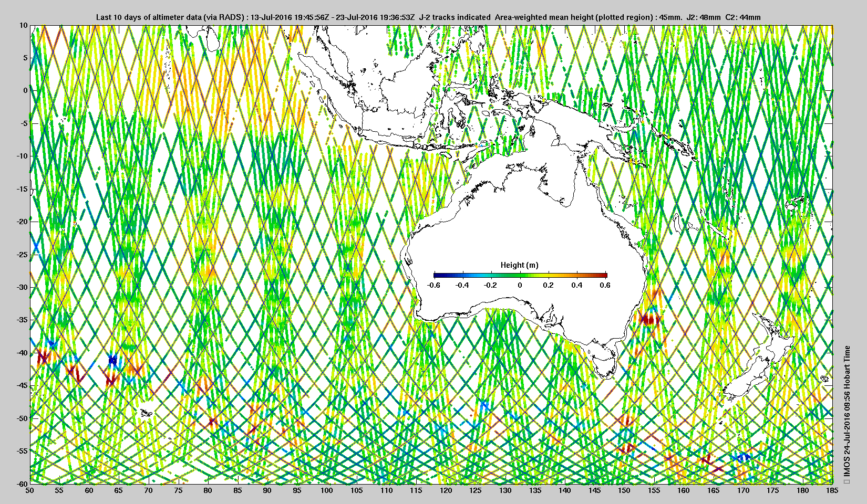Viewport: 867px width, 504px height.
Task: Click longitude axis label "135"
Action: (x=535, y=490)
